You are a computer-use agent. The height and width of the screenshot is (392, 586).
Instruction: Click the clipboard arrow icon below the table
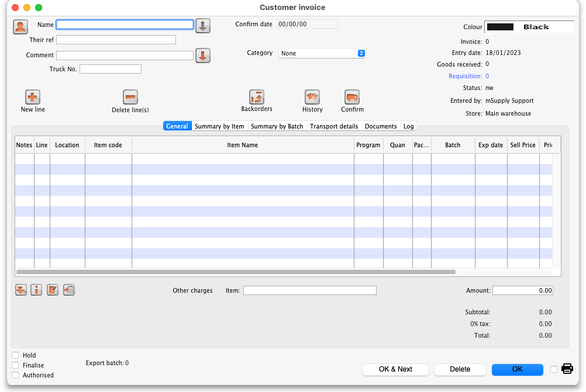[69, 290]
